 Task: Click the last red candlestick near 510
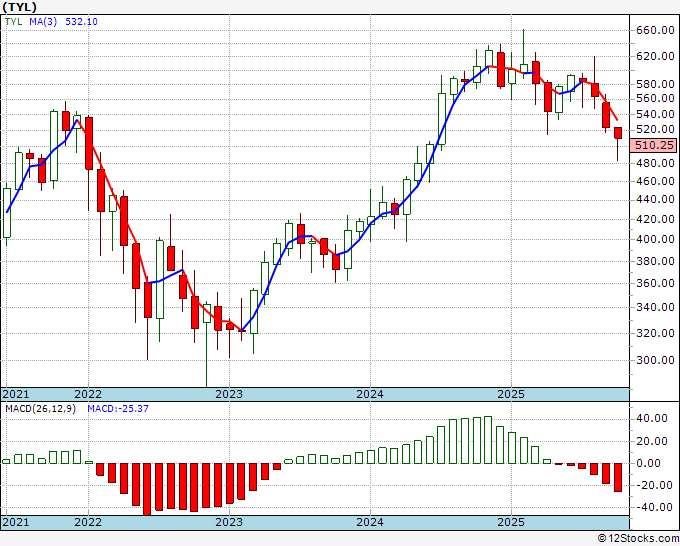pos(618,133)
